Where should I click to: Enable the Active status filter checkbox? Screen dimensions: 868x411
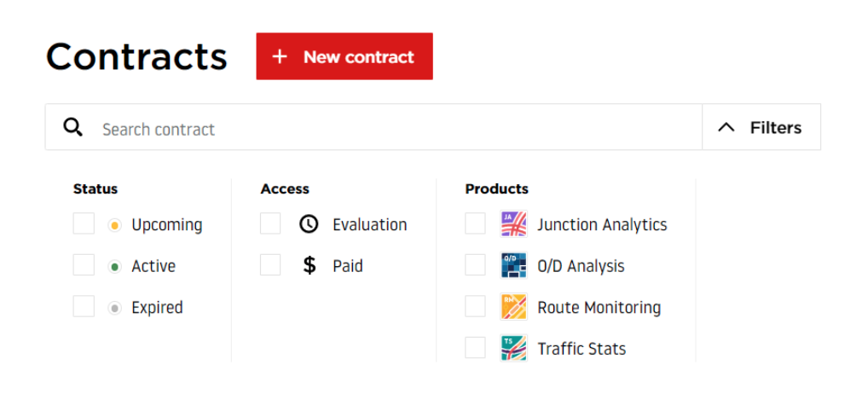click(x=84, y=265)
